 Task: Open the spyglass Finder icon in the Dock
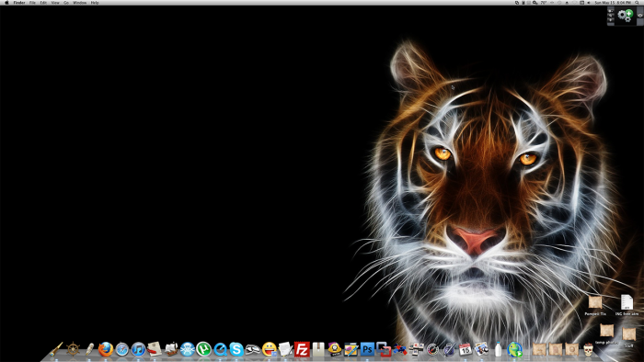pyautogui.click(x=56, y=349)
